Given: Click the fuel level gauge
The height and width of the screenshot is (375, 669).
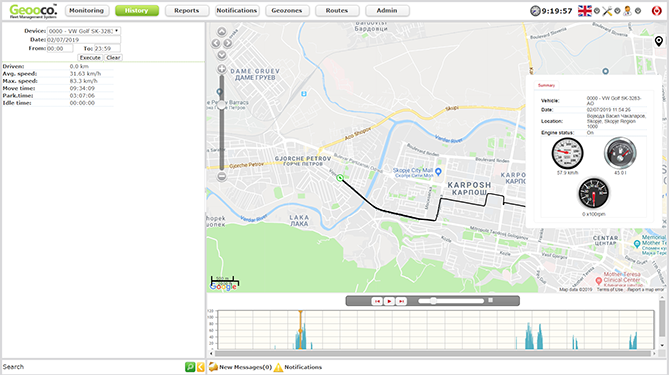Looking at the screenshot, I should [x=620, y=153].
